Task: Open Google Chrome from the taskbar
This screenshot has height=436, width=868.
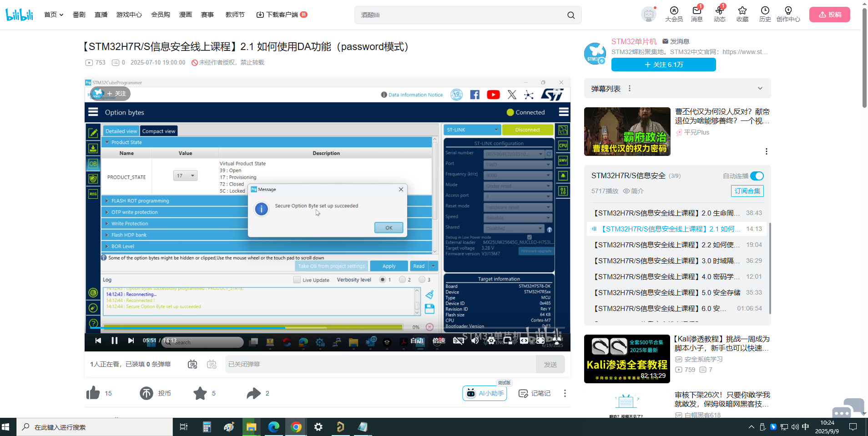Action: coord(296,427)
